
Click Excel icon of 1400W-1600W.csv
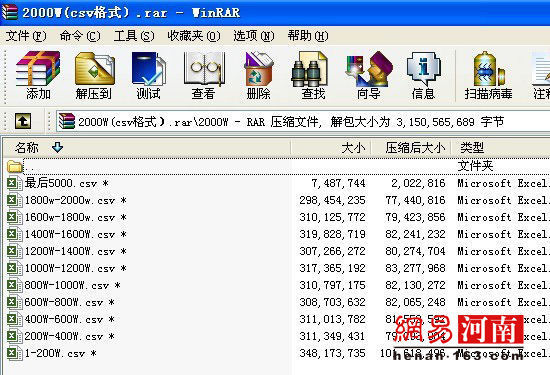pos(14,234)
